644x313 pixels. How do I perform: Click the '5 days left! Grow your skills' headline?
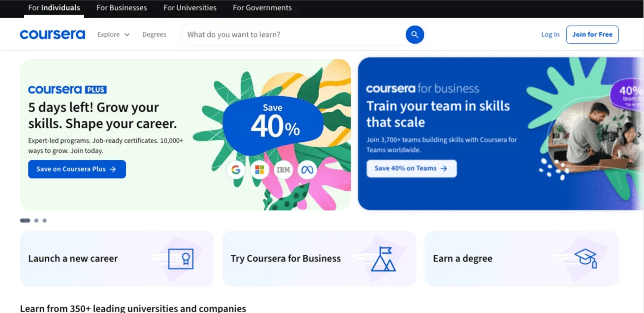tap(102, 115)
